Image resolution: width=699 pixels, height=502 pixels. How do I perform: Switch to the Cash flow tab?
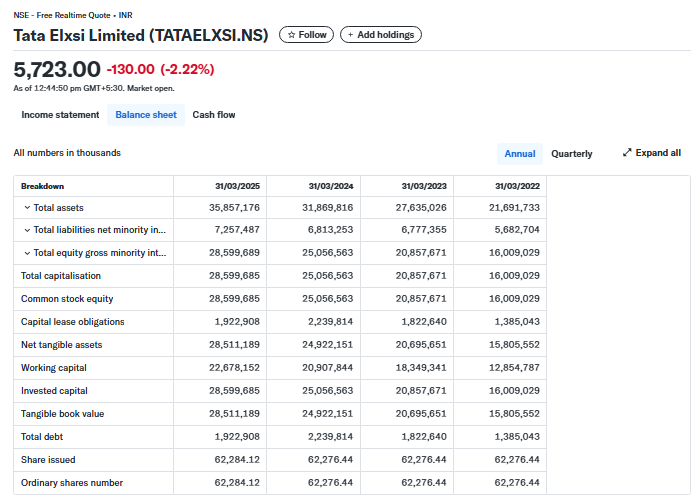click(214, 115)
